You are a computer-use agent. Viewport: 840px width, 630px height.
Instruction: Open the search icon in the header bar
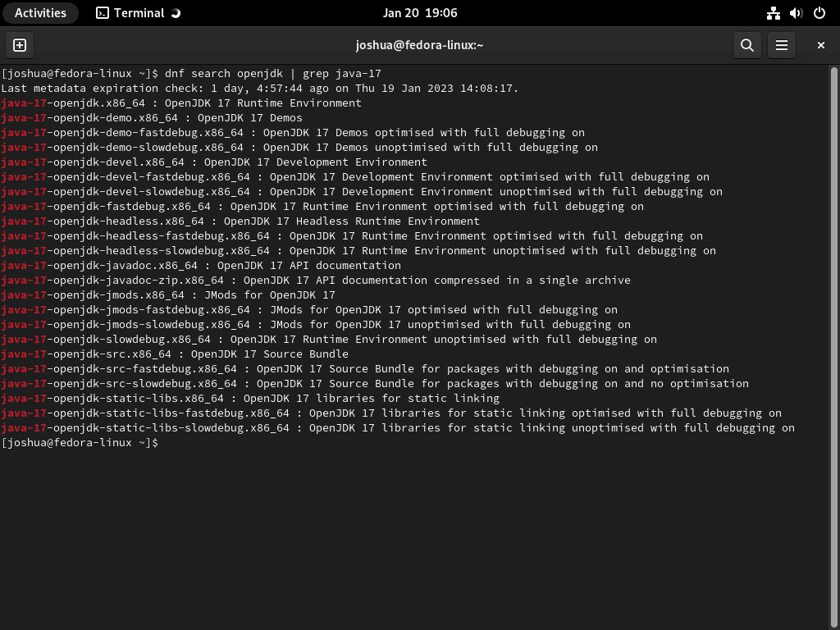coord(746,45)
